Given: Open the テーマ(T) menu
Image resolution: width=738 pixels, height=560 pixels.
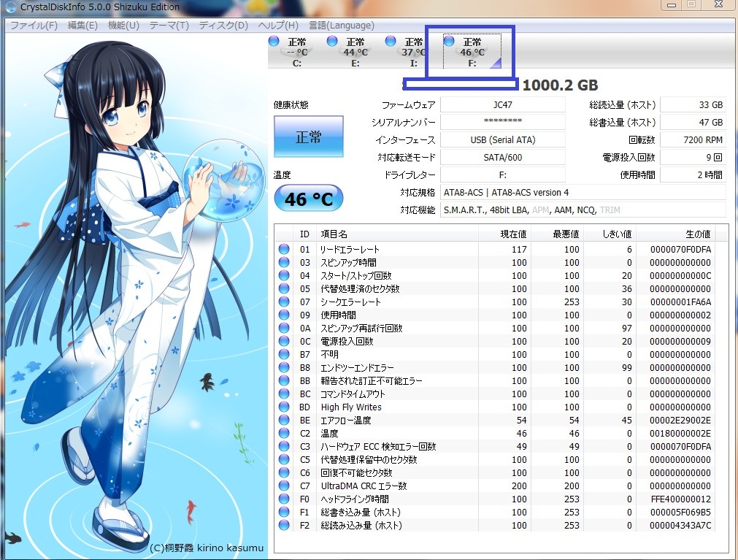Looking at the screenshot, I should (x=169, y=26).
